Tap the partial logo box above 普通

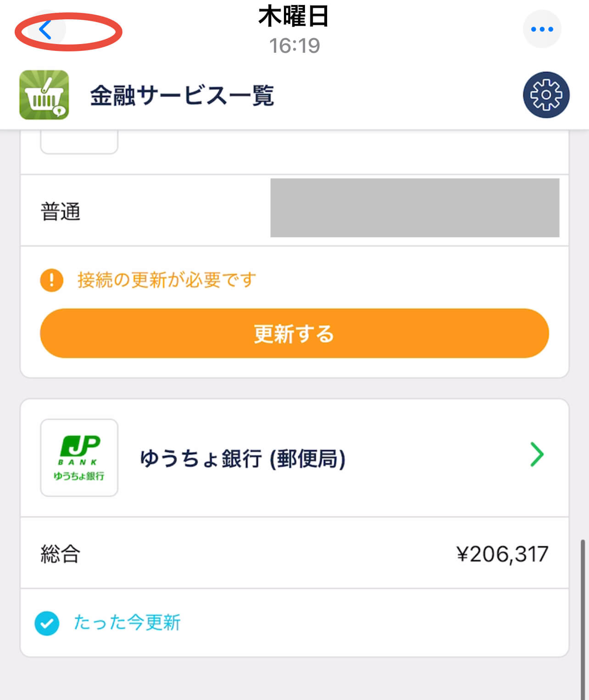[79, 142]
